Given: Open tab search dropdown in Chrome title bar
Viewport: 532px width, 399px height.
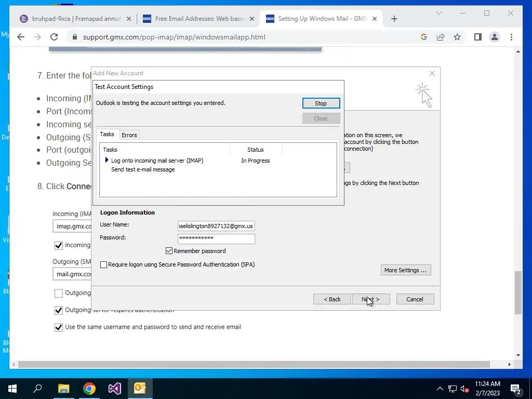Looking at the screenshot, I should coord(438,13).
